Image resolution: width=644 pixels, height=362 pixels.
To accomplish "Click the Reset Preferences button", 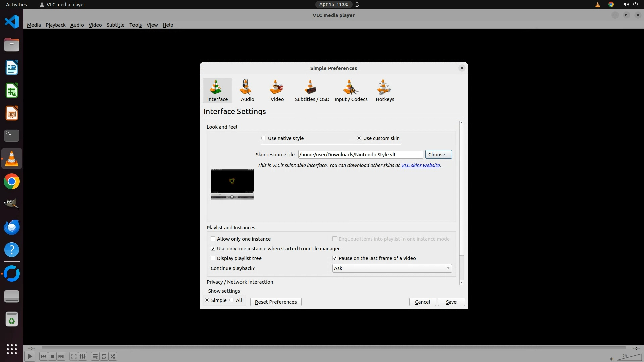I will point(275,302).
